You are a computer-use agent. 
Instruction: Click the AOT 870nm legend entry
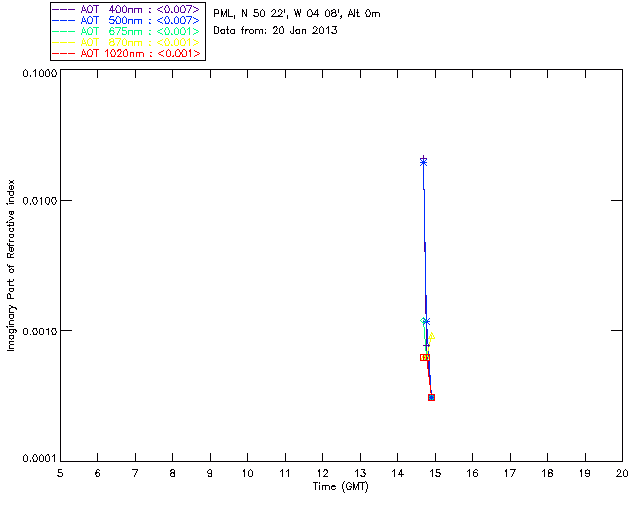(128, 42)
